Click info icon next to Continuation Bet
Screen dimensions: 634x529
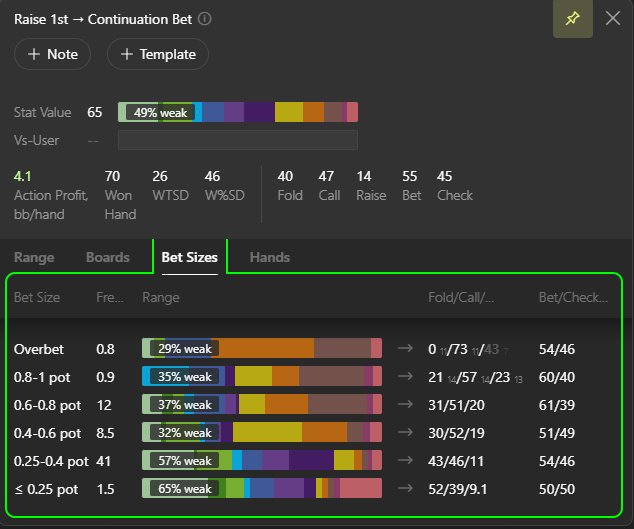pos(205,19)
